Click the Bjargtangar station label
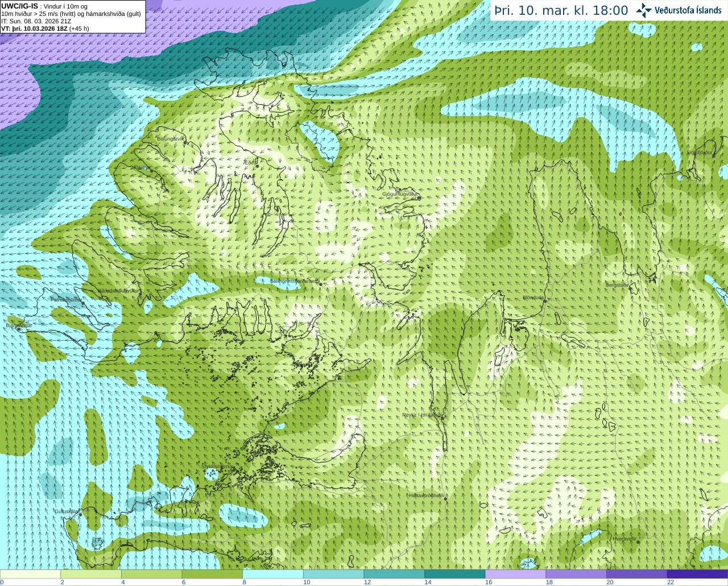 point(19,325)
